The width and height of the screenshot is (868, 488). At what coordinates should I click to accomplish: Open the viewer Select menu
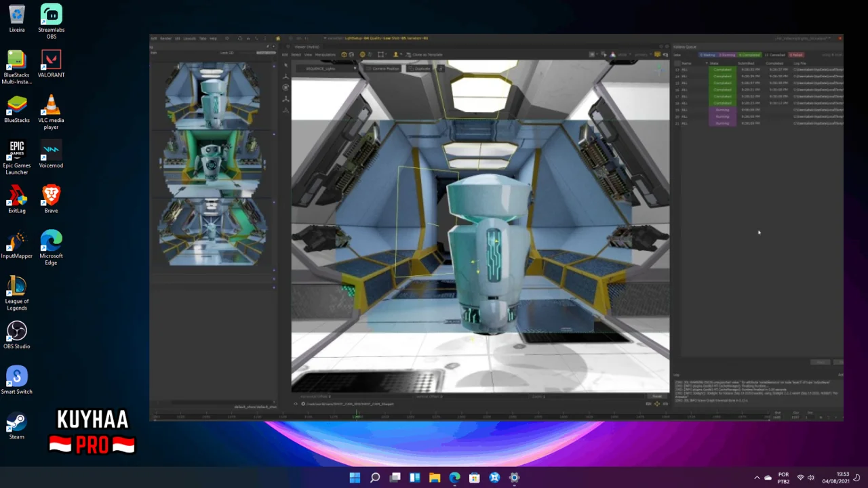coord(296,55)
